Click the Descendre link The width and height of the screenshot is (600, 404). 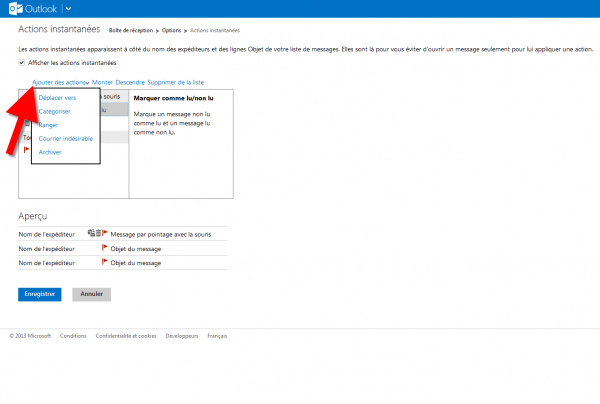coord(130,82)
